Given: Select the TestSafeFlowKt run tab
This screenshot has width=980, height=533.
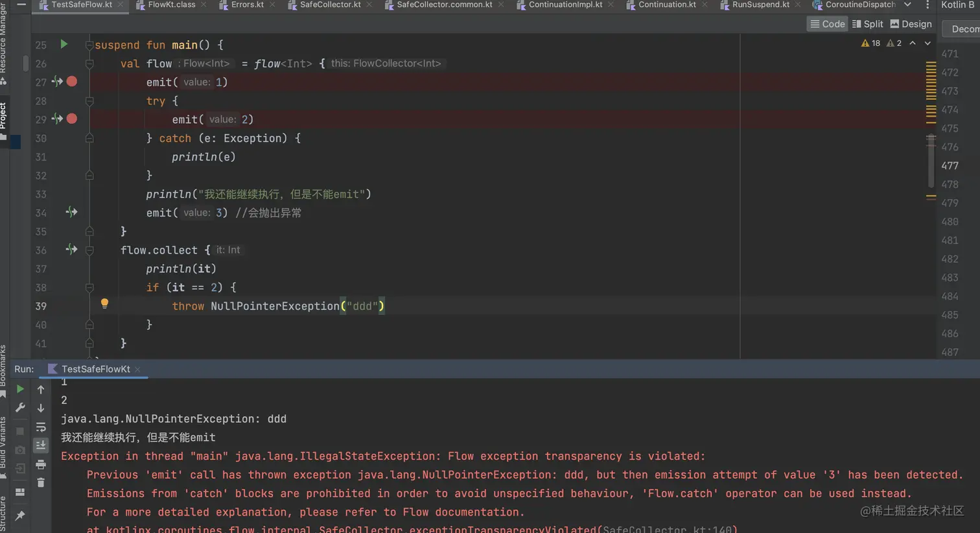Looking at the screenshot, I should [95, 369].
